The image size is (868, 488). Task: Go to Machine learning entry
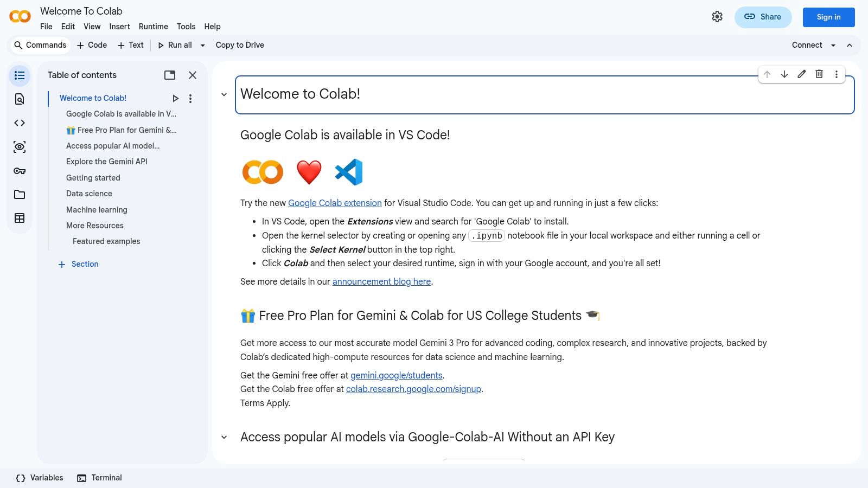pos(97,210)
